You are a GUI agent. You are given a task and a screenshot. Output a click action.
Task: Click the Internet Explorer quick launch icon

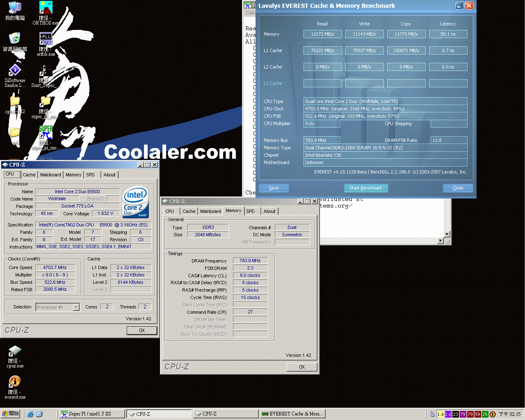coord(30,414)
